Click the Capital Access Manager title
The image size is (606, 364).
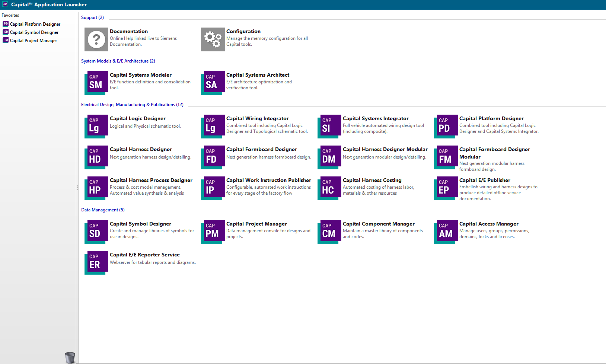pos(489,224)
